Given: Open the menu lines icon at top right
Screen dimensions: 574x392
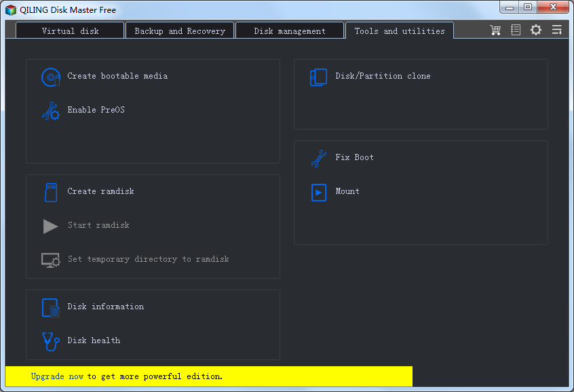Looking at the screenshot, I should pyautogui.click(x=557, y=30).
